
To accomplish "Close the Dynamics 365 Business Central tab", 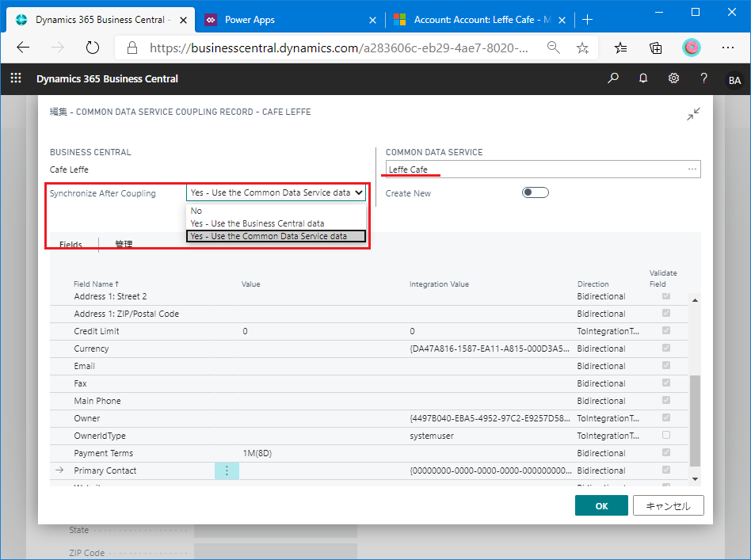I will [183, 20].
